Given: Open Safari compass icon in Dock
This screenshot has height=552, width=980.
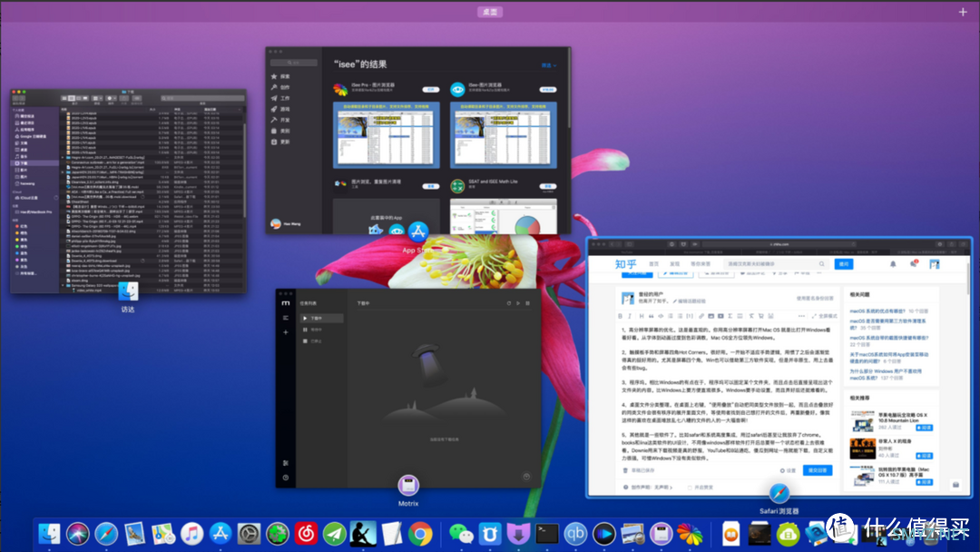Looking at the screenshot, I should coord(106,534).
